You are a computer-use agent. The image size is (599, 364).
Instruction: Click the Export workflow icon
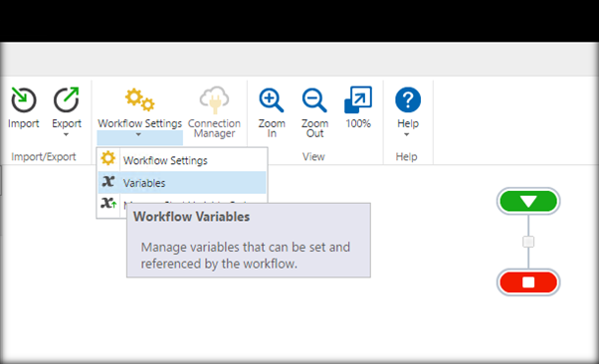tap(67, 99)
